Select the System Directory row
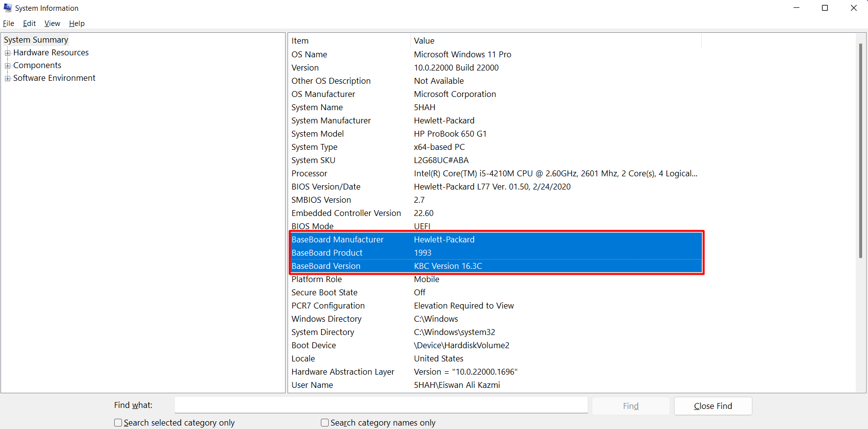The image size is (868, 429). click(x=496, y=332)
